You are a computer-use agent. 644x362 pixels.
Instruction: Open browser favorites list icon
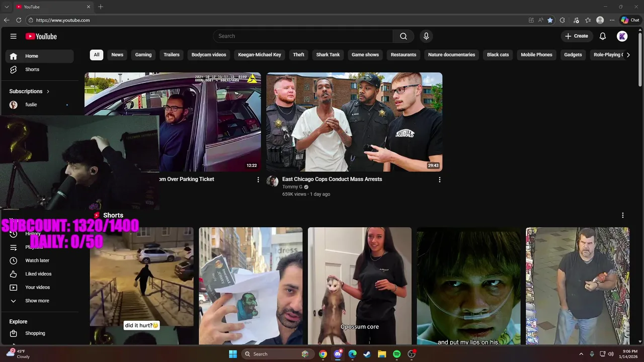coord(588,20)
